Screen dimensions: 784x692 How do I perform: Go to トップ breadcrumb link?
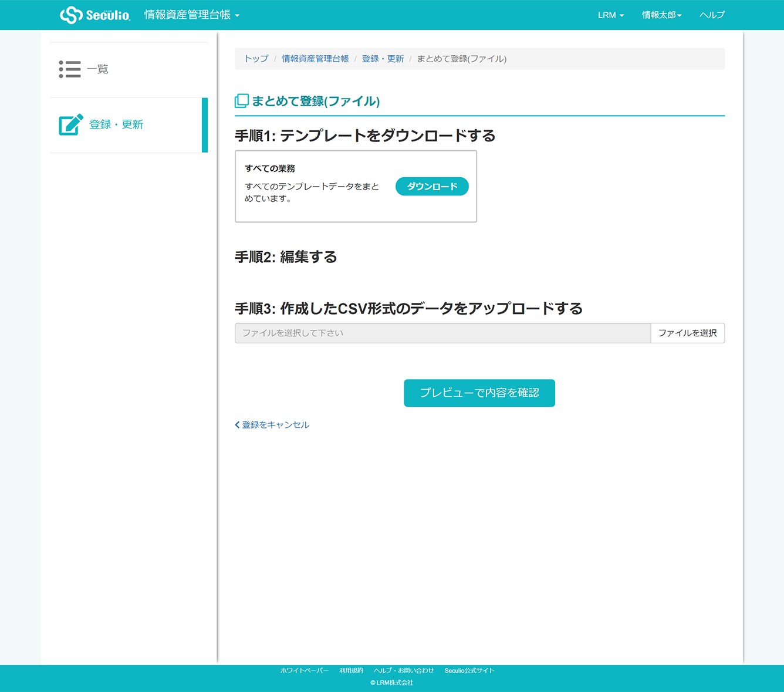256,59
